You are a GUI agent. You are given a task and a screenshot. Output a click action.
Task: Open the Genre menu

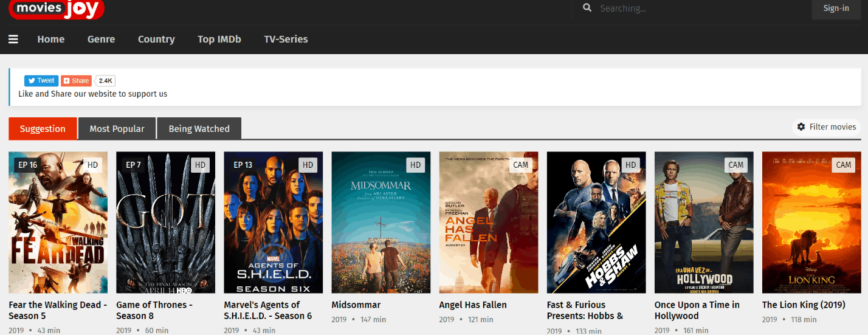click(101, 39)
